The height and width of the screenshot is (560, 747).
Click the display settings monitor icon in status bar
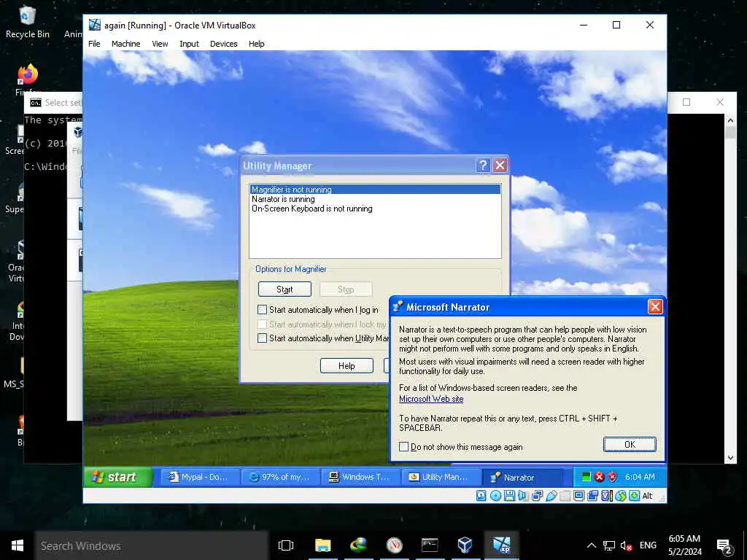coord(578,496)
